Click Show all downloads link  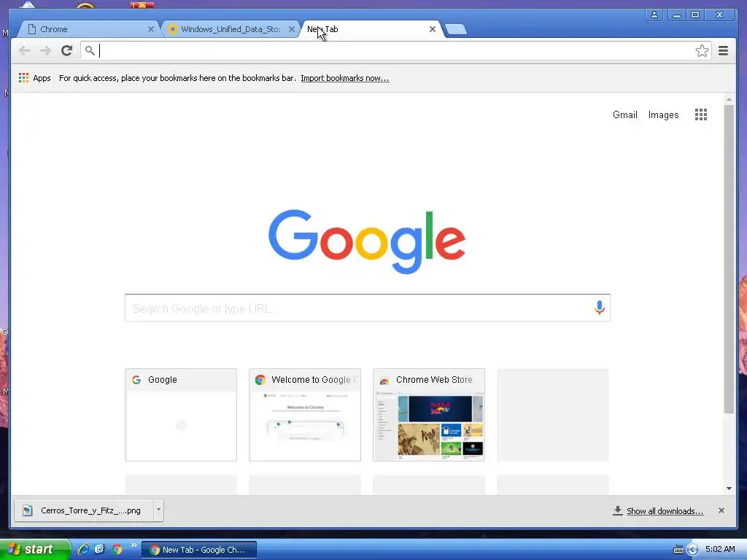pyautogui.click(x=665, y=511)
